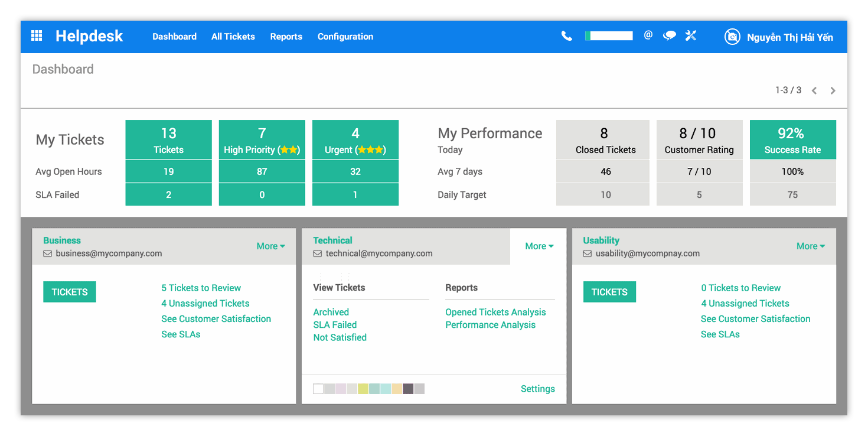The height and width of the screenshot is (436, 868).
Task: Click the Business TICKETS button
Action: click(70, 292)
